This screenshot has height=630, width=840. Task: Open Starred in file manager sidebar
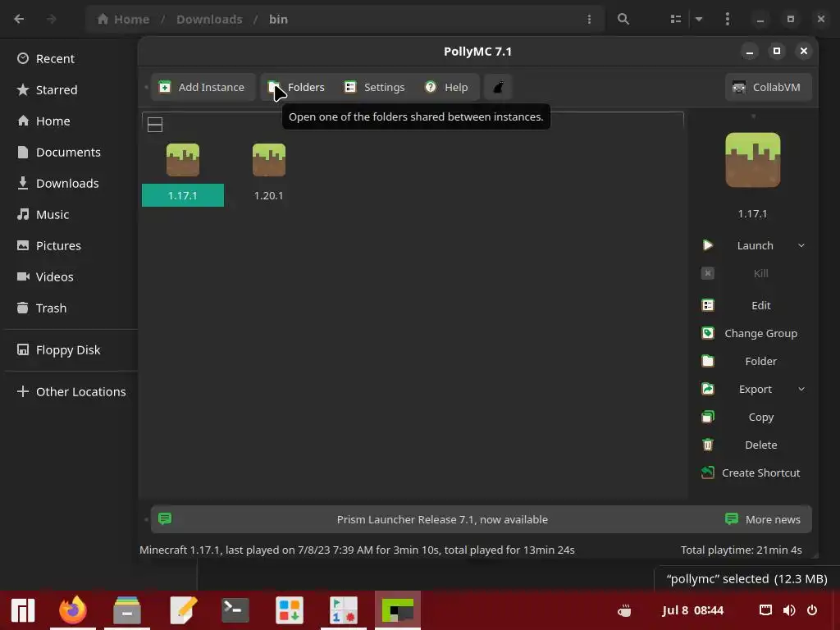(x=70, y=89)
